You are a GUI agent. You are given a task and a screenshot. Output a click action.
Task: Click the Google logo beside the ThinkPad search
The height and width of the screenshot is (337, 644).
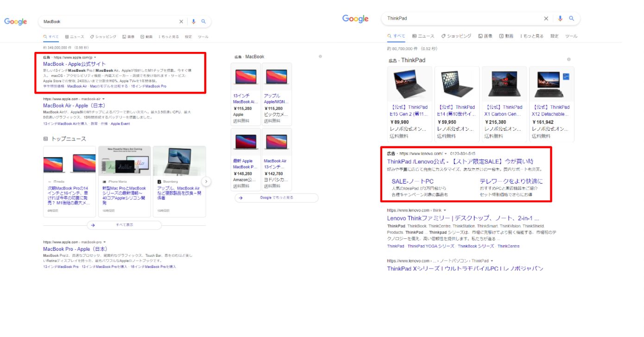(x=355, y=19)
